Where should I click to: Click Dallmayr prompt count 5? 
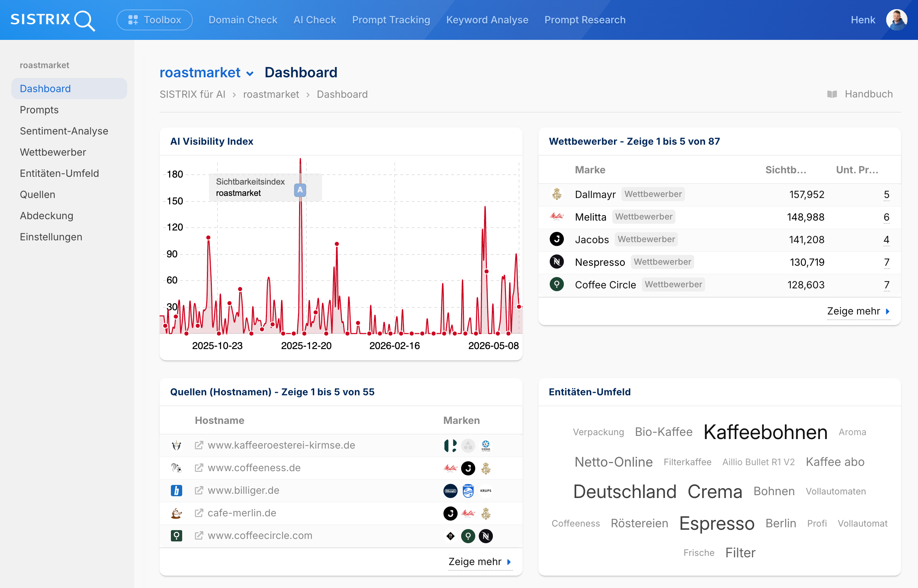coord(886,195)
